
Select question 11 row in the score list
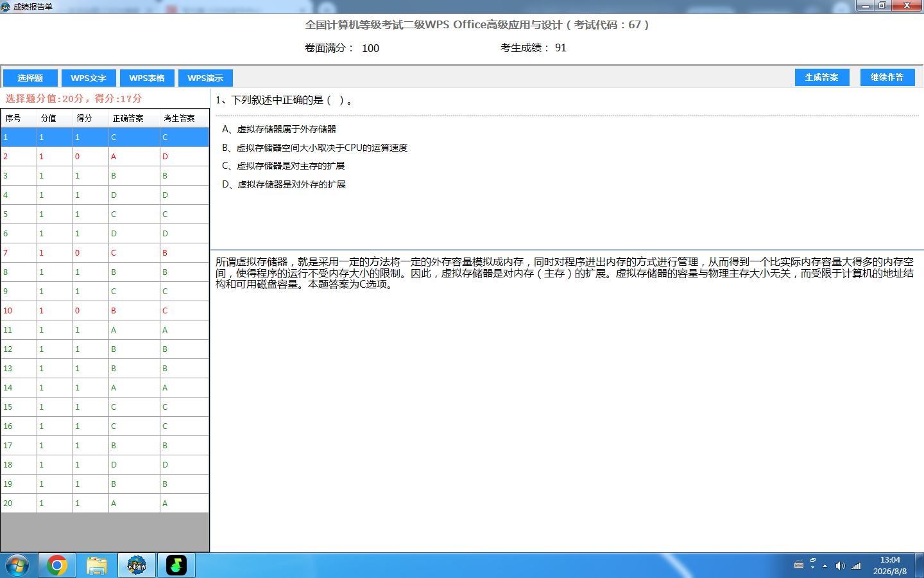105,329
